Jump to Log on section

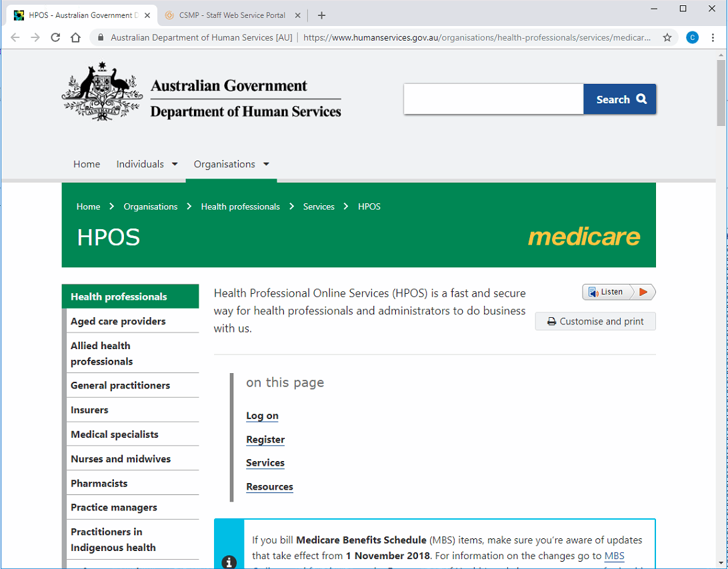pyautogui.click(x=262, y=416)
